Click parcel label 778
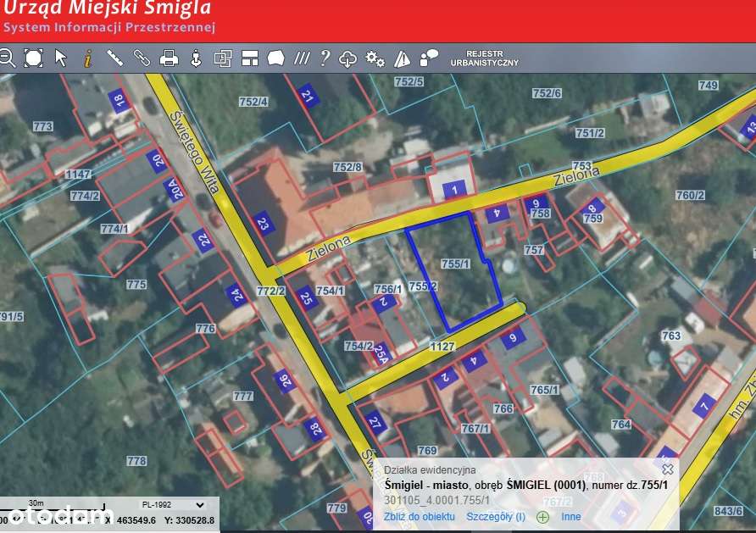Image resolution: width=756 pixels, height=533 pixels. coord(136,461)
